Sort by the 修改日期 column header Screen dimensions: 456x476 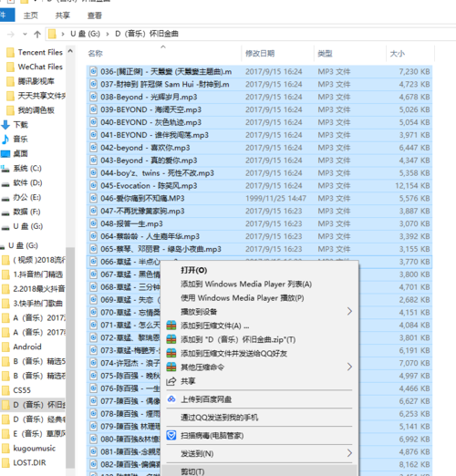tap(278, 54)
